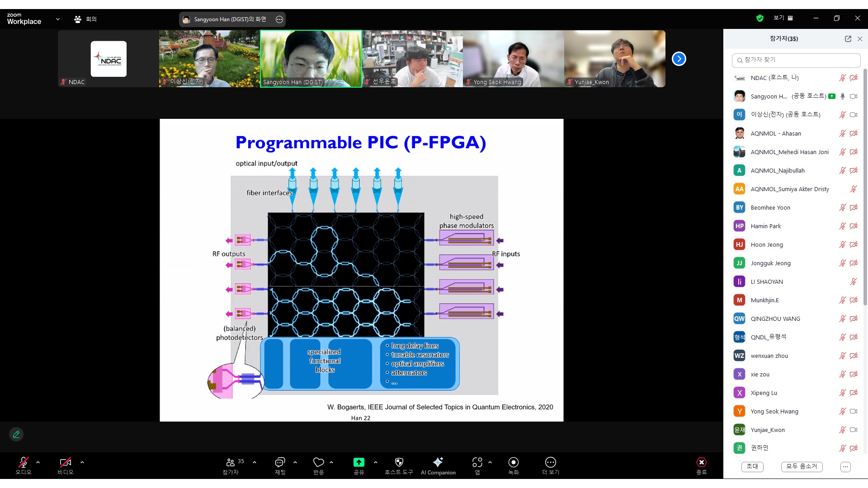
Task: Open the view menu at top right
Action: pyautogui.click(x=783, y=18)
